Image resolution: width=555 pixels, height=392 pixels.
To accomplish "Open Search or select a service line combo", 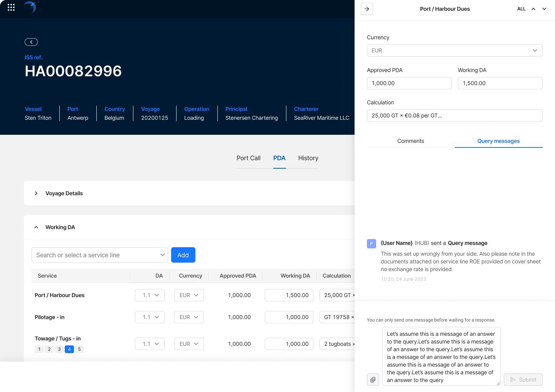I will pyautogui.click(x=100, y=255).
